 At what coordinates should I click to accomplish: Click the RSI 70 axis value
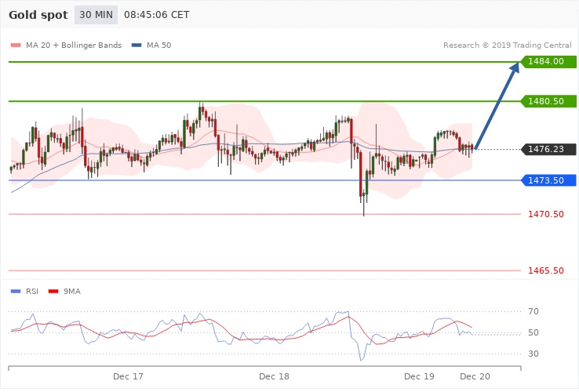tap(534, 312)
